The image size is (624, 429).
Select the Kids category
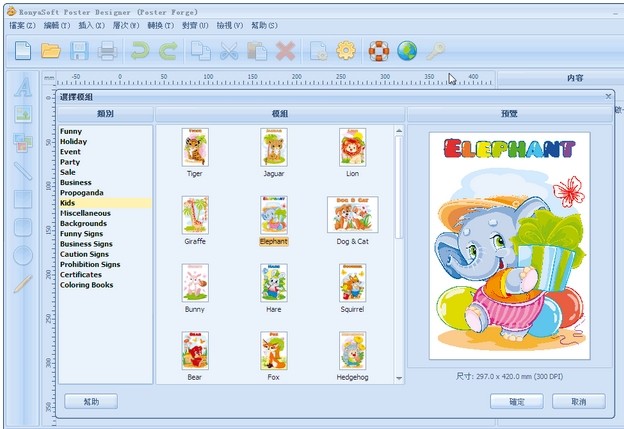105,203
